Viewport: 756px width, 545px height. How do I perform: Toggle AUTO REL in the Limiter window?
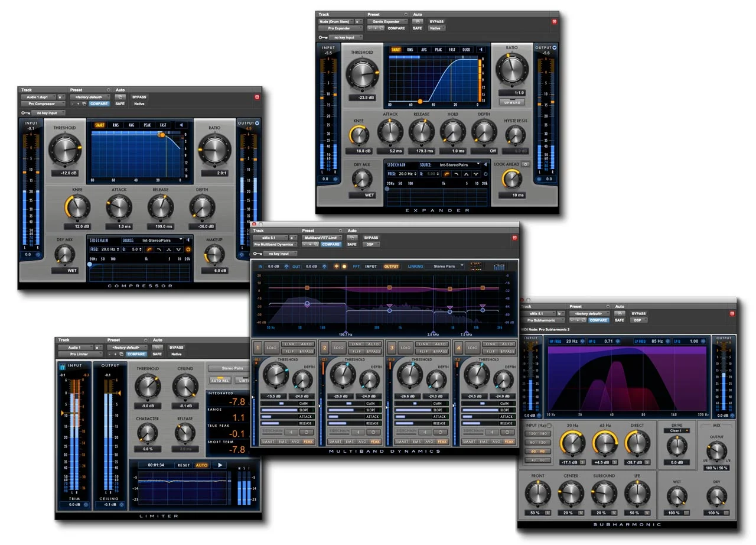point(220,380)
